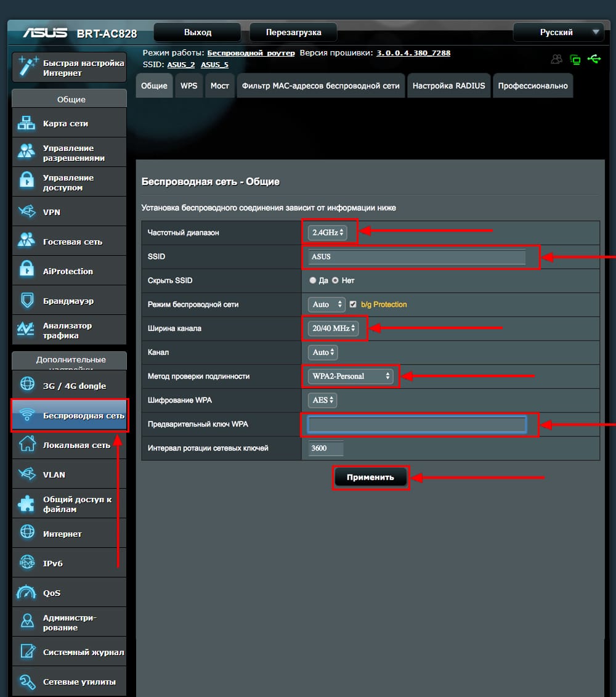Screen dimensions: 616x697
Task: Click the Перезагрузка button
Action: tap(293, 33)
